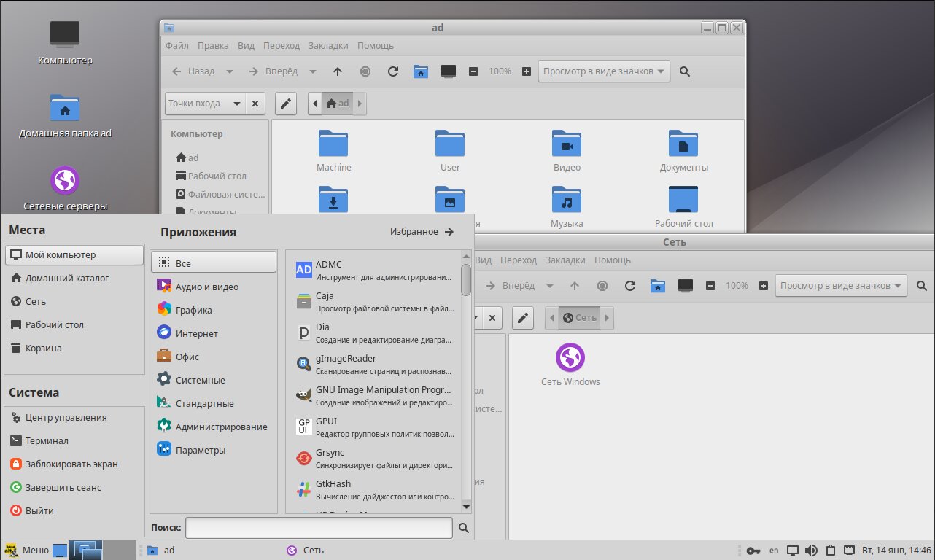Click the search magnifier in ad window toolbar
The image size is (935, 560).
click(x=684, y=71)
